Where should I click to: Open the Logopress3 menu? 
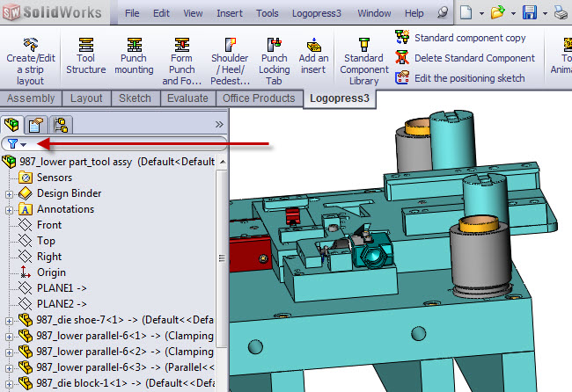tap(317, 13)
